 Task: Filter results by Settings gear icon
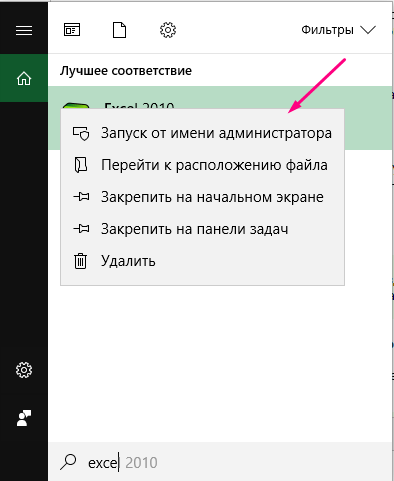168,30
